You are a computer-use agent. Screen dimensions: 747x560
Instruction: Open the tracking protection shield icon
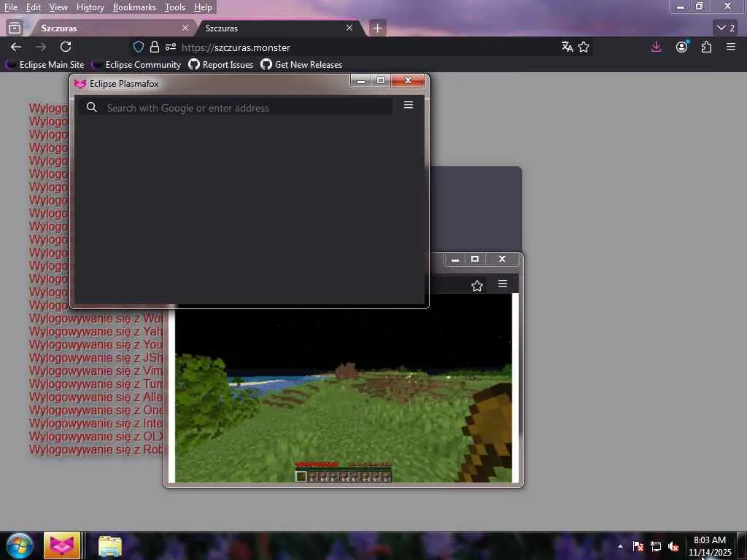pyautogui.click(x=138, y=47)
